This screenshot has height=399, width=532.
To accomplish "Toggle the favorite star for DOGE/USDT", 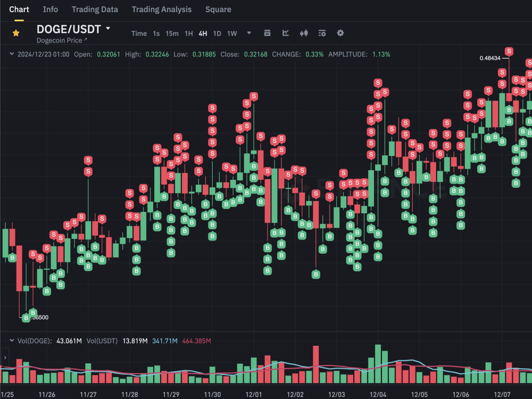I will pos(16,33).
